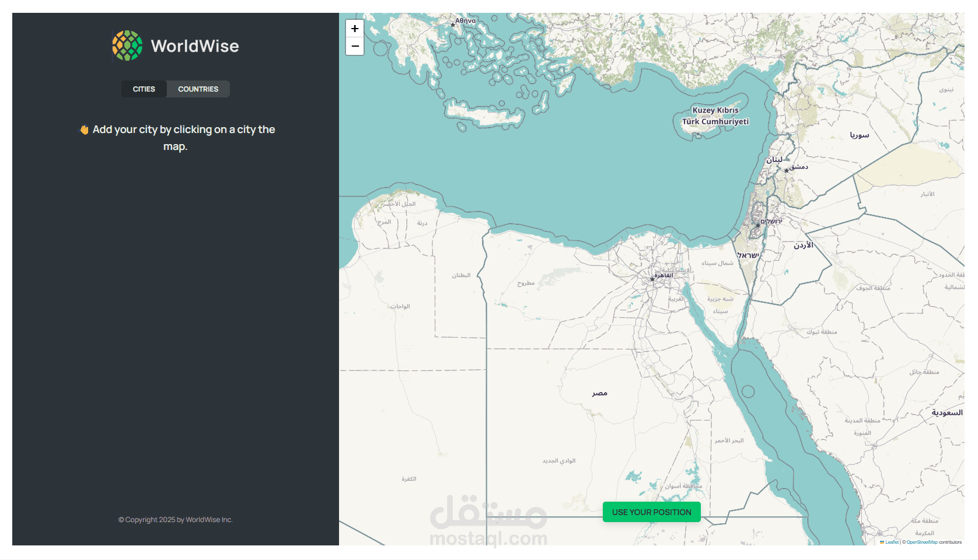Click the Egypt country label on map
This screenshot has height=560, width=978.
(x=600, y=393)
